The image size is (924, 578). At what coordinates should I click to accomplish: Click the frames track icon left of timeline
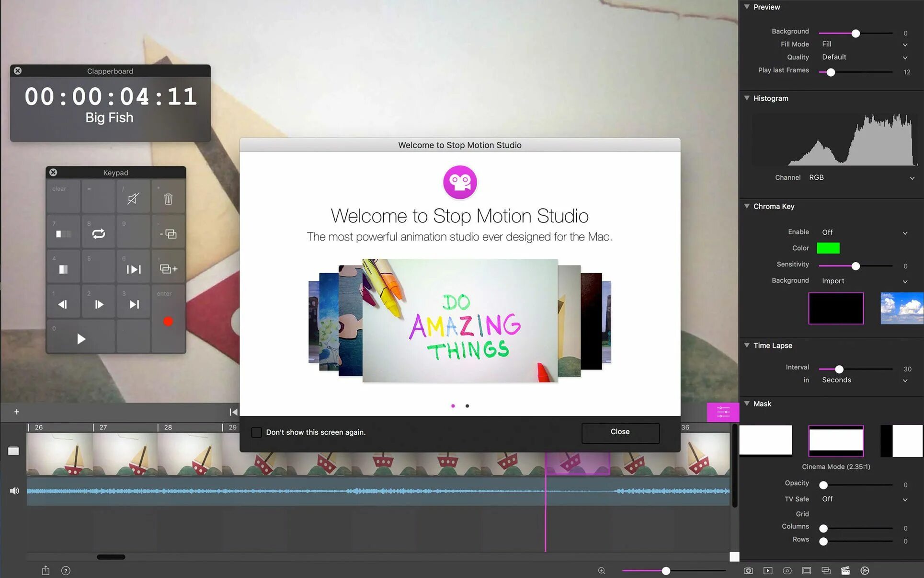pos(13,451)
